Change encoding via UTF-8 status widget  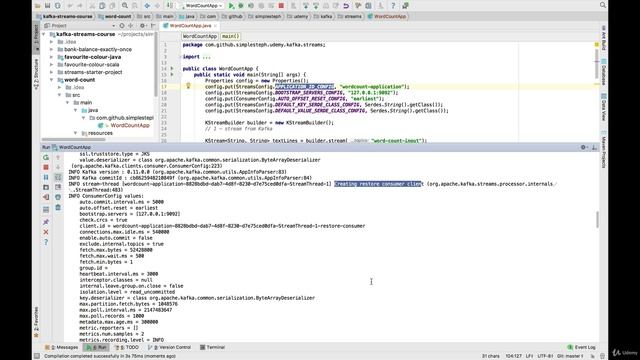tap(545, 356)
